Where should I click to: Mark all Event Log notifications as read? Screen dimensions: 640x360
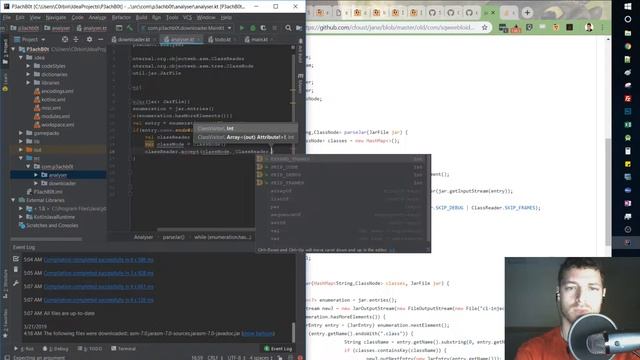click(16, 259)
